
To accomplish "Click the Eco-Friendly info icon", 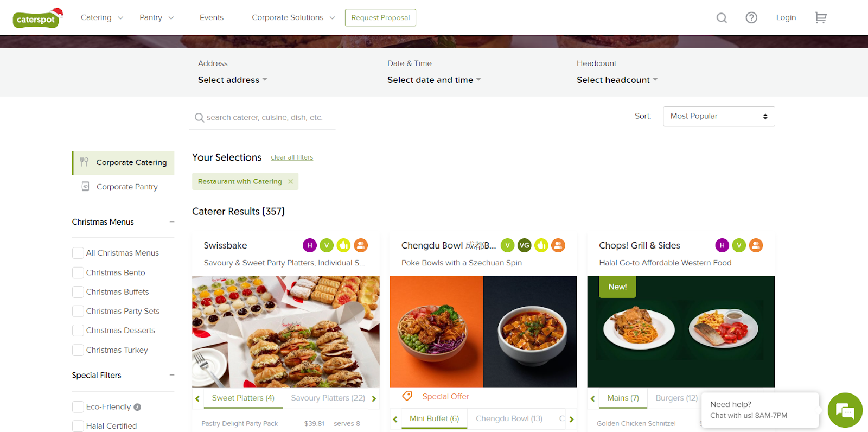I will click(137, 407).
